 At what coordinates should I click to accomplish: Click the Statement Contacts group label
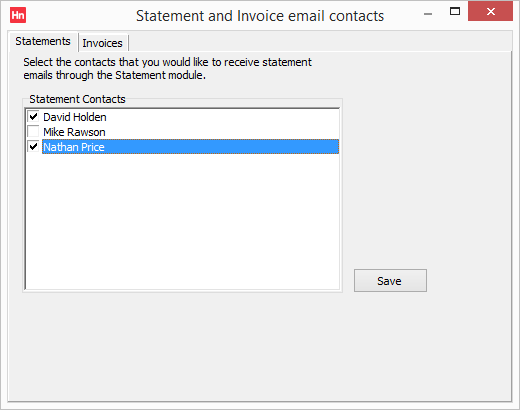(77, 99)
